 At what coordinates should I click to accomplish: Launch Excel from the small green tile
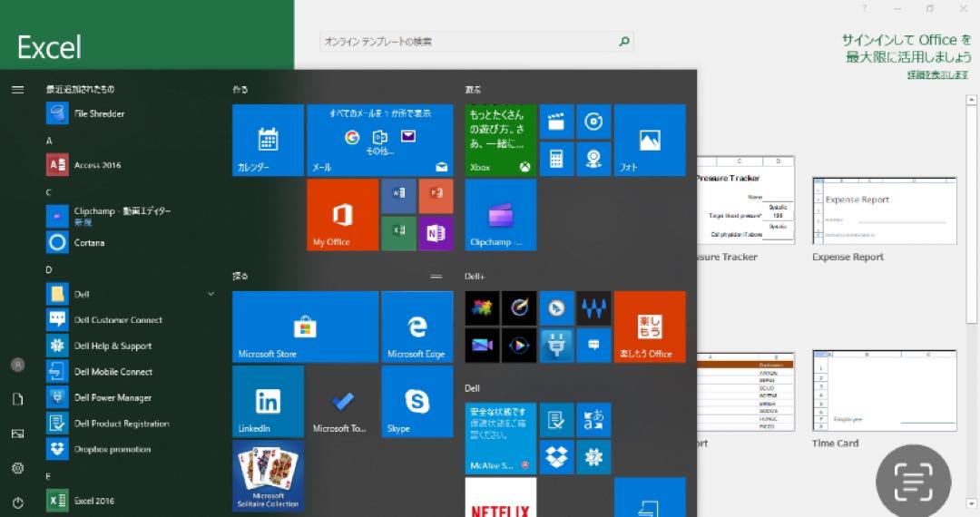pos(398,233)
